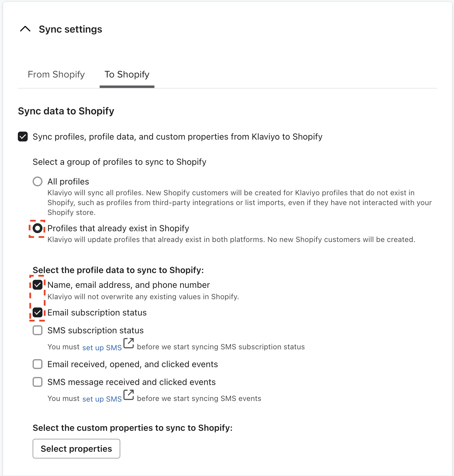Click the All profiles option label
The height and width of the screenshot is (476, 454).
tap(68, 181)
